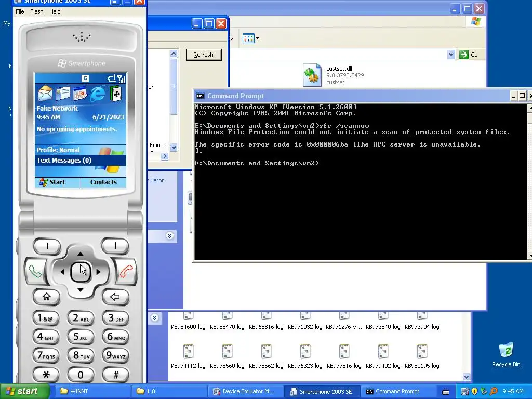Click the phone Back arrow key
The image size is (532, 399).
(x=115, y=297)
